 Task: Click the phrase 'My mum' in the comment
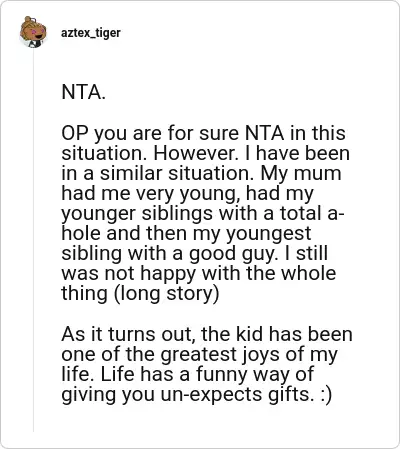coord(301,173)
